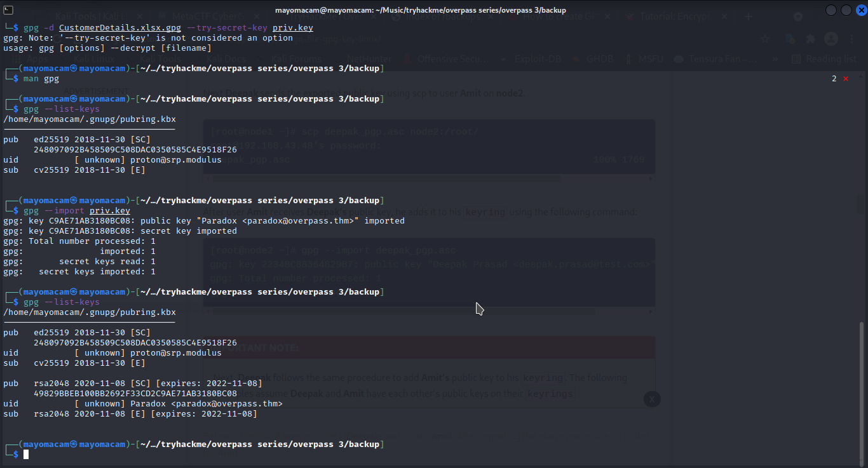Click the "is not considered an option" note line
Viewport: 868px width, 468px height.
(x=148, y=38)
